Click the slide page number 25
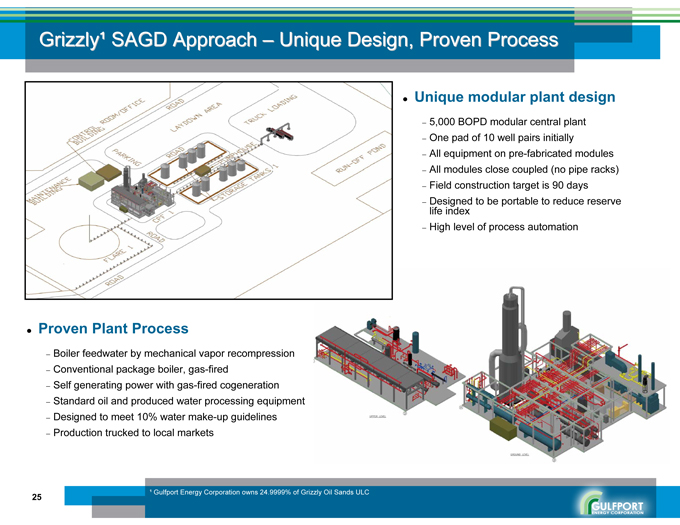The height and width of the screenshot is (525, 680). [x=36, y=498]
